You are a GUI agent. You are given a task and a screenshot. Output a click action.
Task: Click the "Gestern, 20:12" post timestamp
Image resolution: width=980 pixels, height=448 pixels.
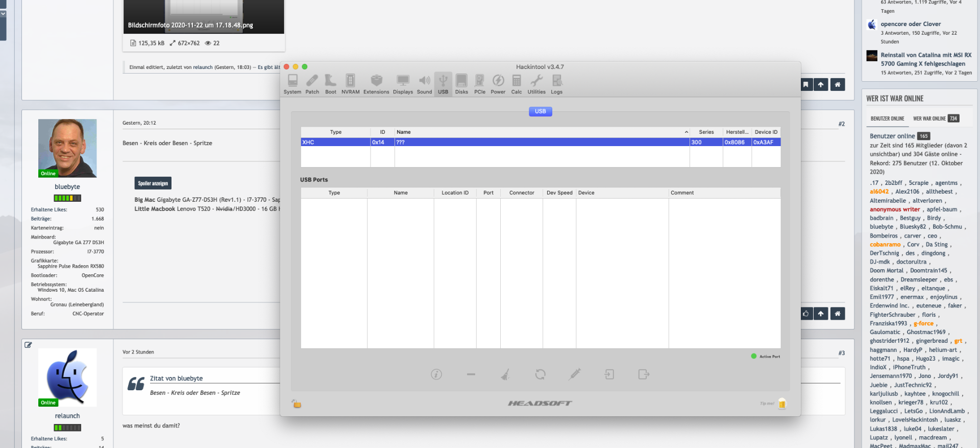139,123
